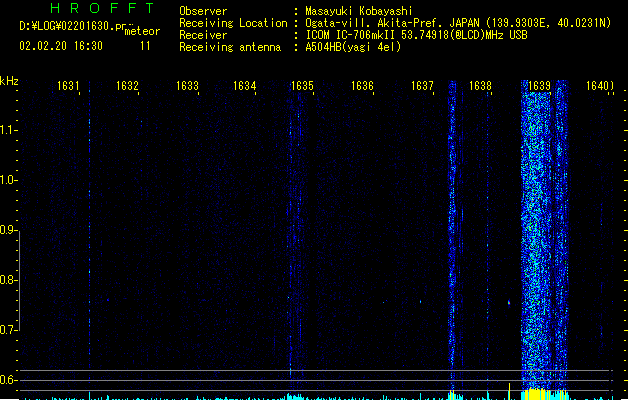Click the 1635 time marker

point(302,86)
